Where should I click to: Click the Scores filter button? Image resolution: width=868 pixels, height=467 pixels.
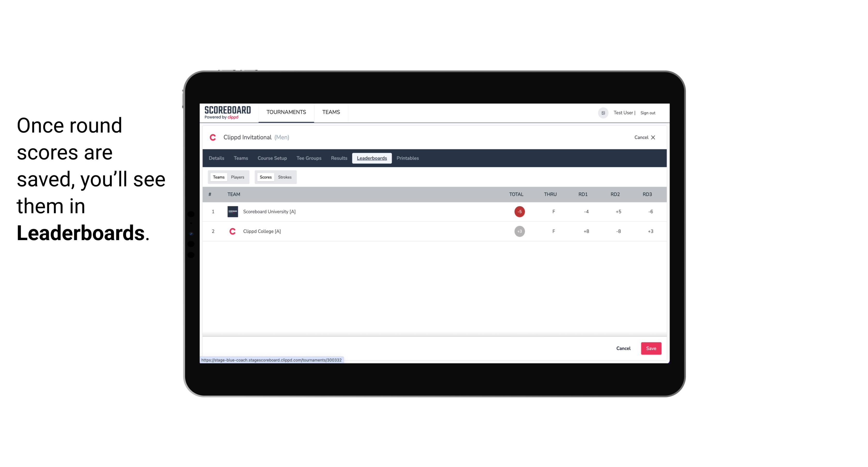pos(265,177)
